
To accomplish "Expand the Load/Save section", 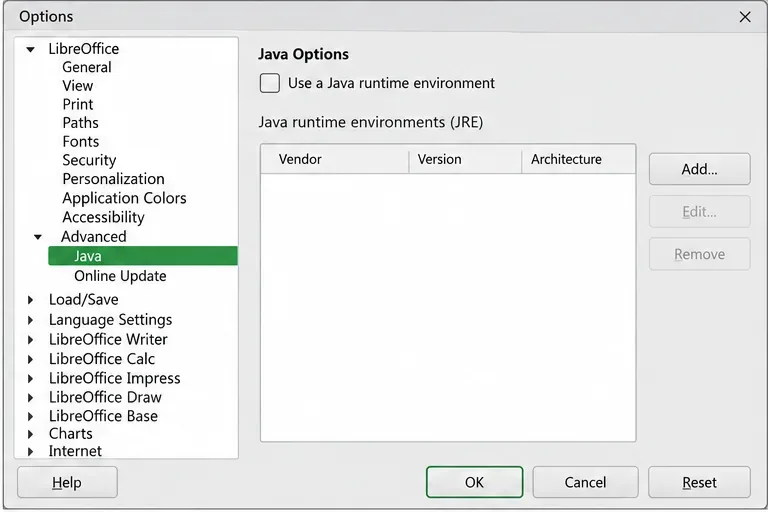I will [30, 300].
